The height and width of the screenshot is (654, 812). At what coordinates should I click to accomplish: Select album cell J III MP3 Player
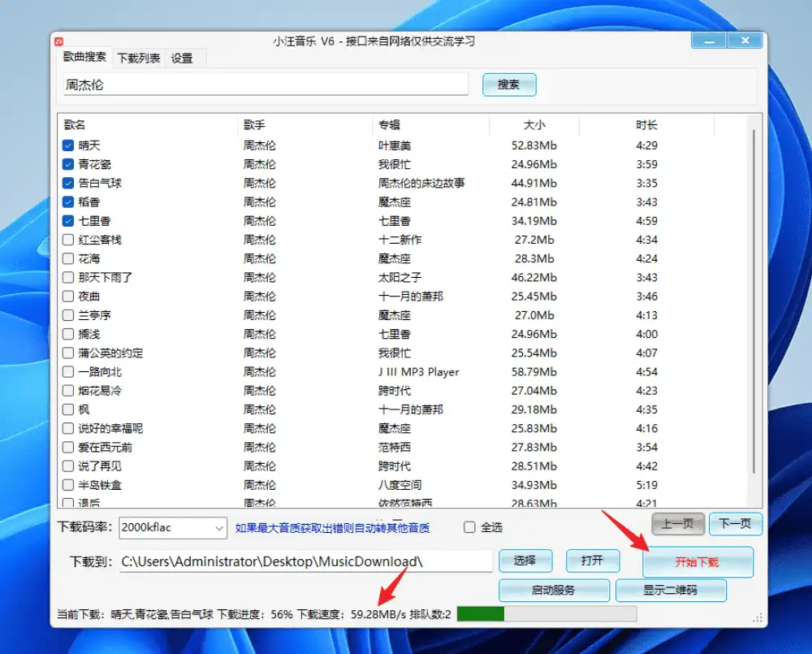coord(418,372)
